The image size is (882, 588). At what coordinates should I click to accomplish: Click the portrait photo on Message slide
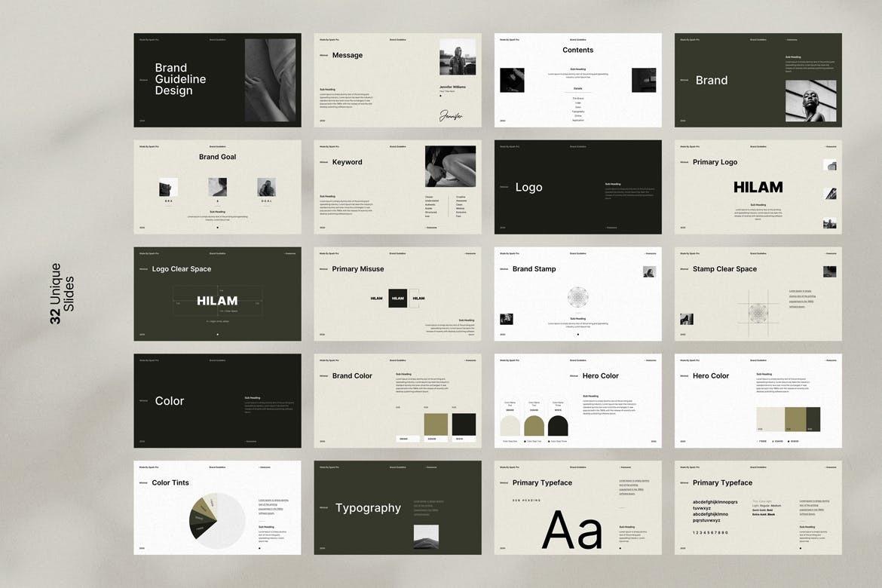458,57
